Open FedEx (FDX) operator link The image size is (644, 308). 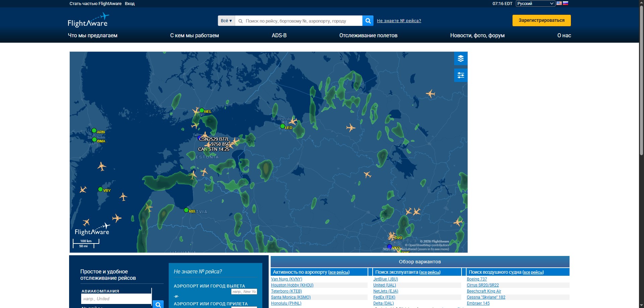(x=384, y=297)
